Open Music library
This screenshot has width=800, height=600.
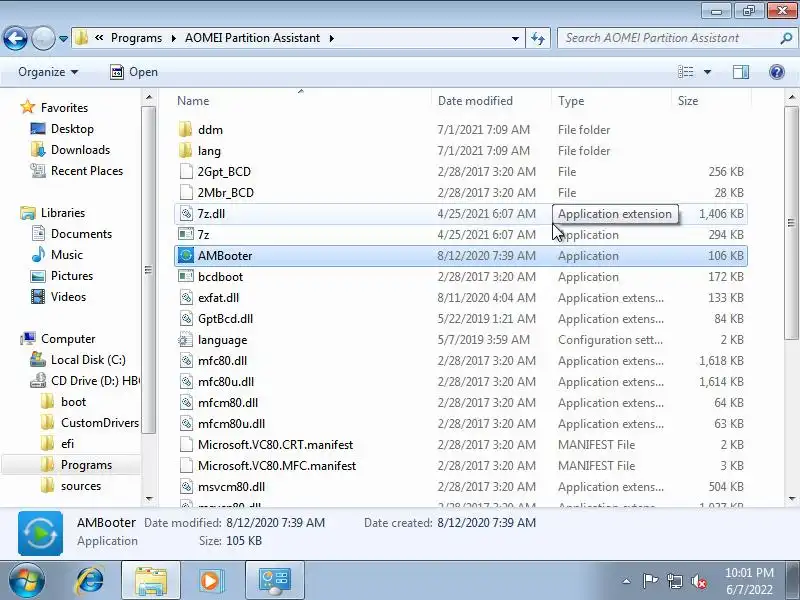[x=66, y=255]
